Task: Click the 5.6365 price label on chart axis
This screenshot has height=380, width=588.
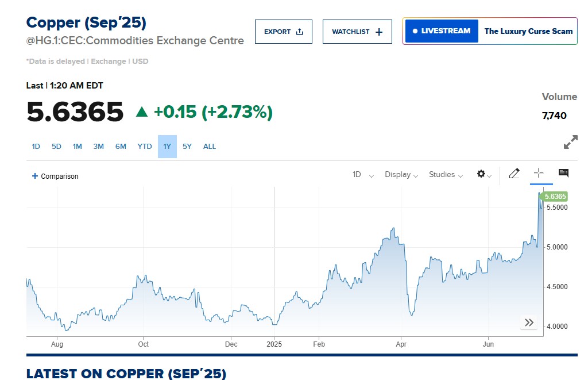Action: click(555, 197)
